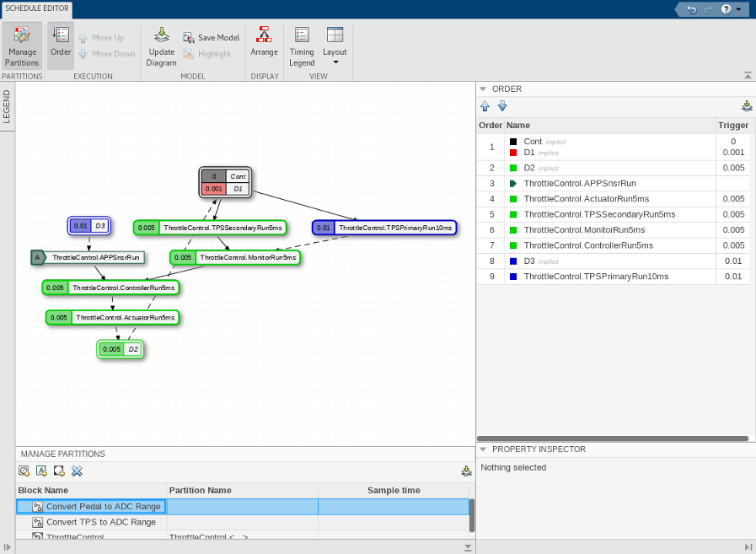Screen dimensions: 756x554
Task: Open the LEGEND side tab
Action: 7,106
